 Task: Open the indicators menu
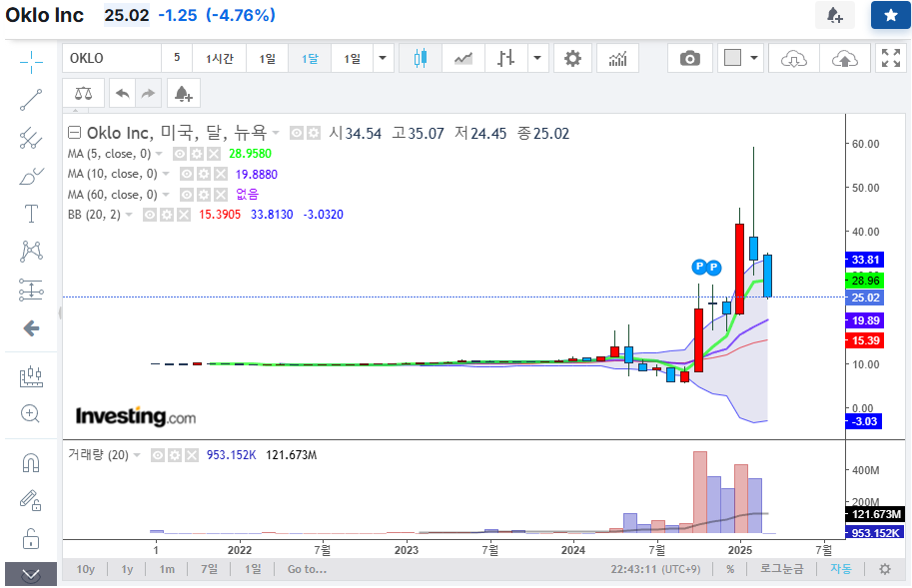pos(617,58)
